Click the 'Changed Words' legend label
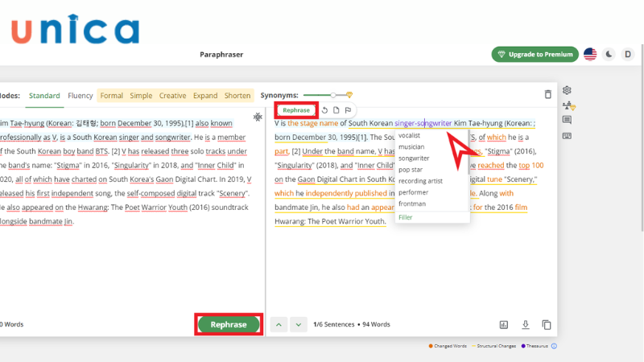The height and width of the screenshot is (362, 644). click(x=450, y=346)
